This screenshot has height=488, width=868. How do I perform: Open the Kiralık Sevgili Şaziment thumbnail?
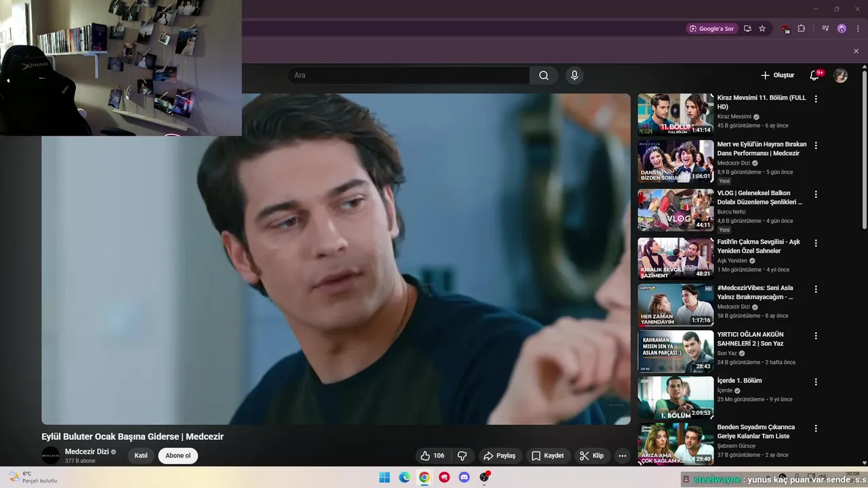click(x=675, y=259)
